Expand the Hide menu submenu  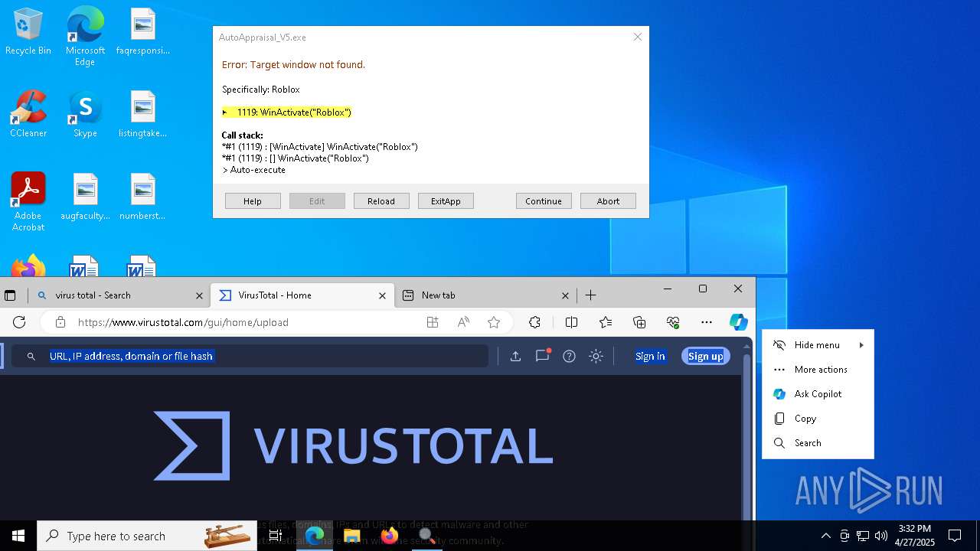818,345
